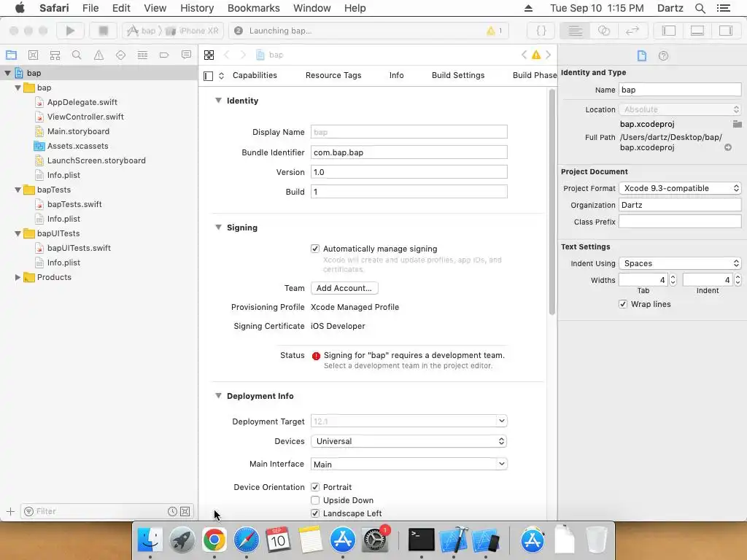Add a new file with plus button
This screenshot has width=747, height=560.
tap(10, 511)
